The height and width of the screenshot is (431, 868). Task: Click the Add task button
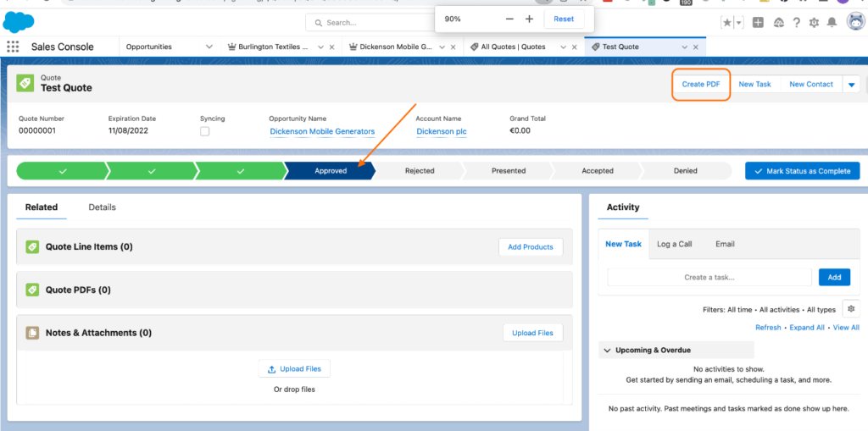[x=834, y=277]
